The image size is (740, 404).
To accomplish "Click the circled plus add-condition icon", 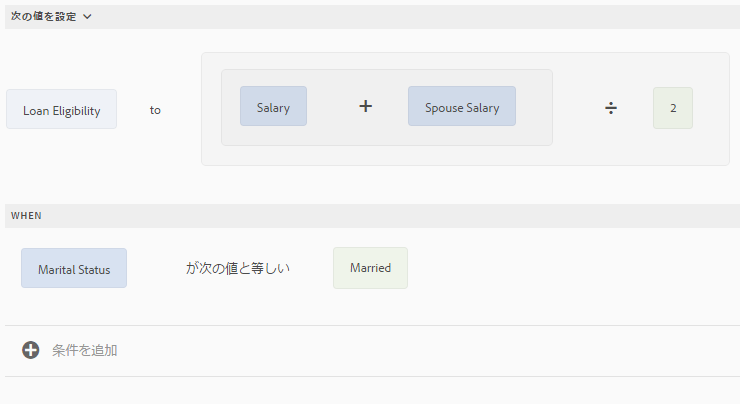I will tap(31, 350).
